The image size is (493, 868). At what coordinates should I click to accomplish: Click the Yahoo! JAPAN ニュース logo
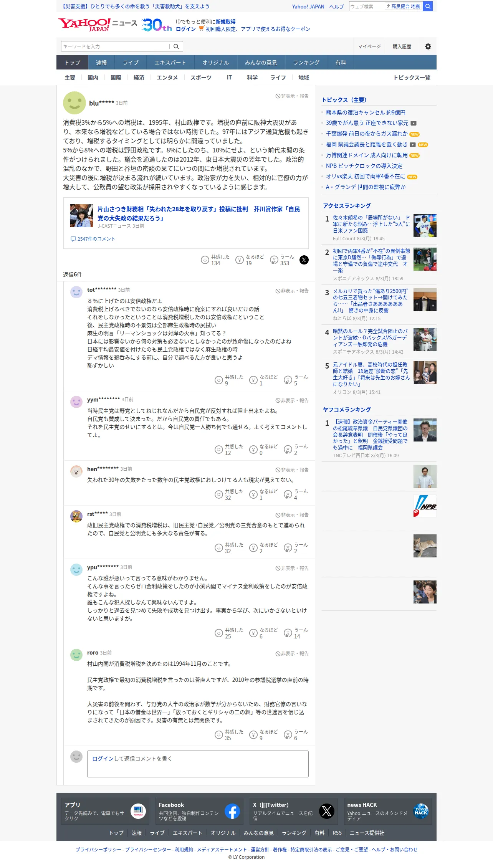click(98, 25)
